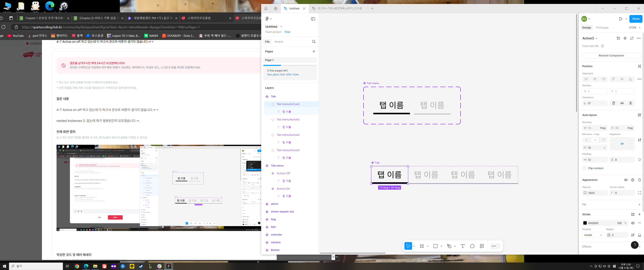
Task: Expand Frame tool options chevron
Action: [428, 246]
